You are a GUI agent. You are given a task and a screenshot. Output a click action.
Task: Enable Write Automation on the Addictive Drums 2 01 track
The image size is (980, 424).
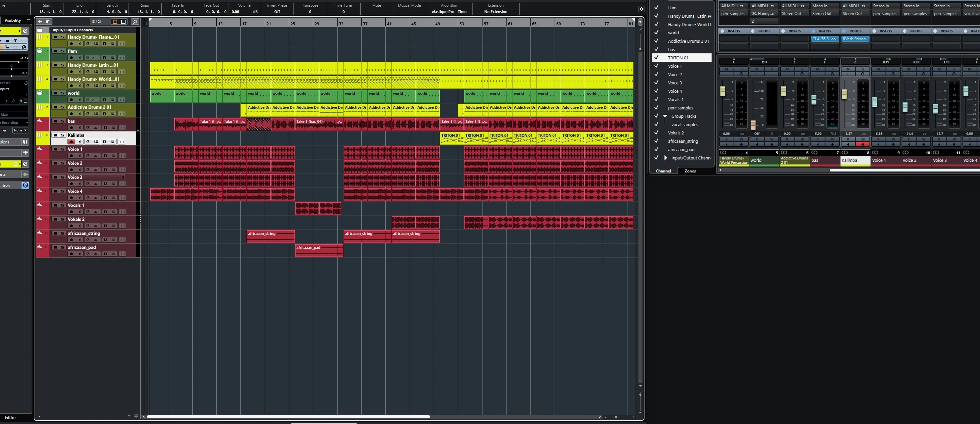tap(113, 114)
